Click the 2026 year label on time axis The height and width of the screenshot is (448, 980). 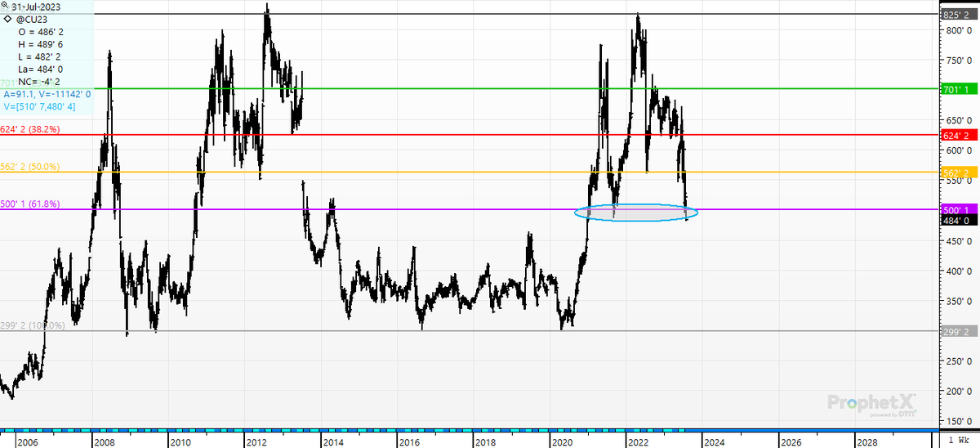pyautogui.click(x=791, y=441)
